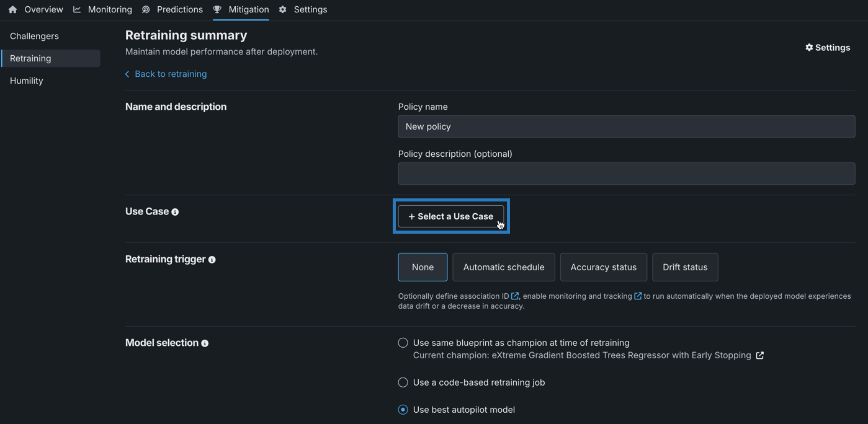
Task: Click the Select a Use Case button
Action: 451,216
